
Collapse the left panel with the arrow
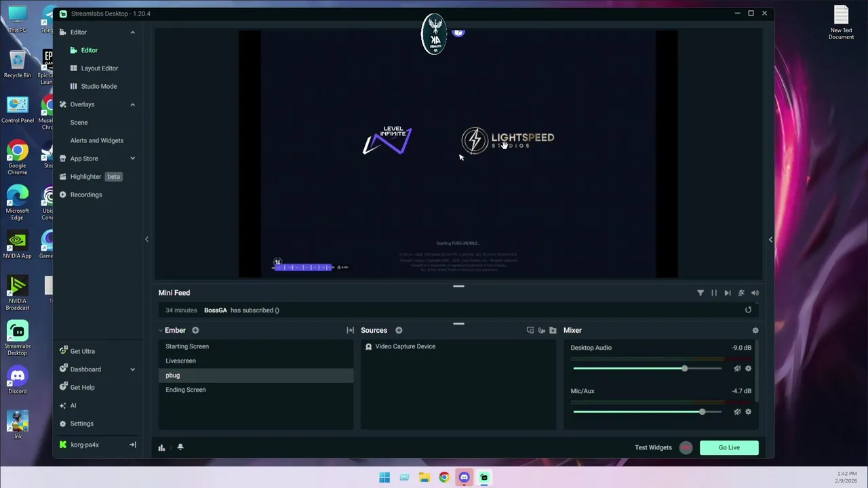coord(146,239)
